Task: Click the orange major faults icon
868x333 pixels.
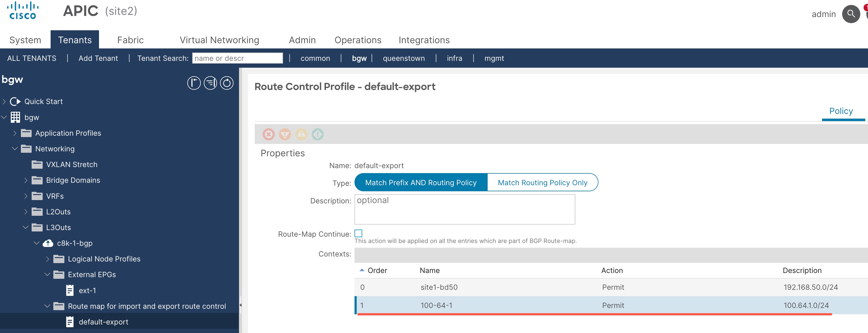Action: click(x=285, y=135)
